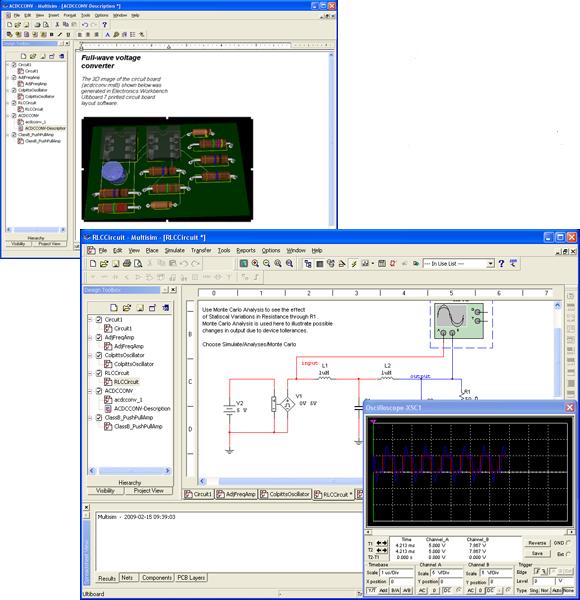Click the font color 'A' icon in ACDCCONV toolbar
Image resolution: width=580 pixels, height=600 pixels.
(108, 34)
